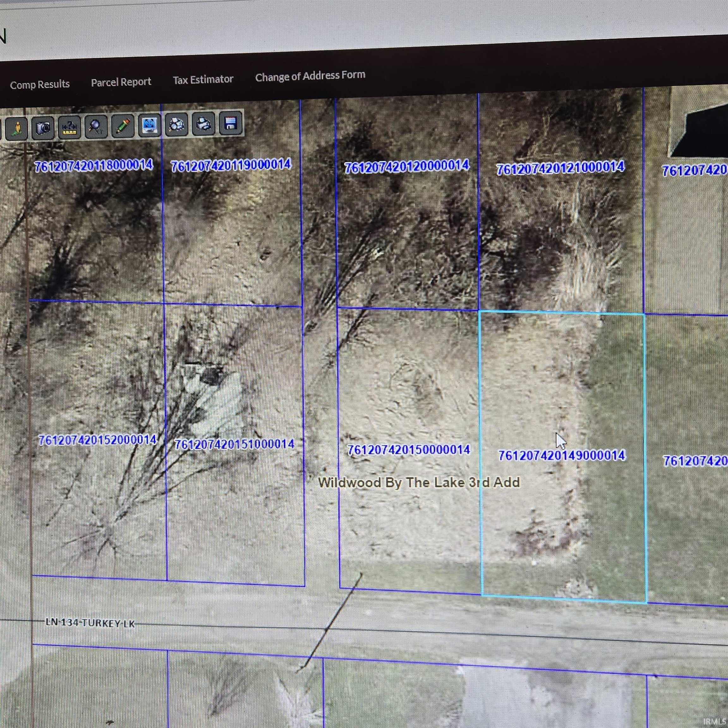This screenshot has height=728, width=728.
Task: Open the Tax Estimator
Action: coord(203,79)
